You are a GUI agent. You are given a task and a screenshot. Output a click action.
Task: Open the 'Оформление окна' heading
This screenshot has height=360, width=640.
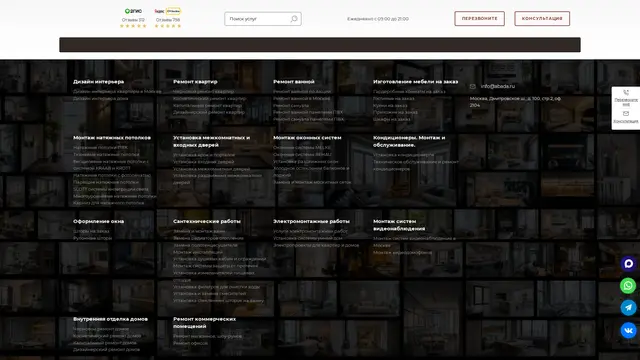point(98,221)
